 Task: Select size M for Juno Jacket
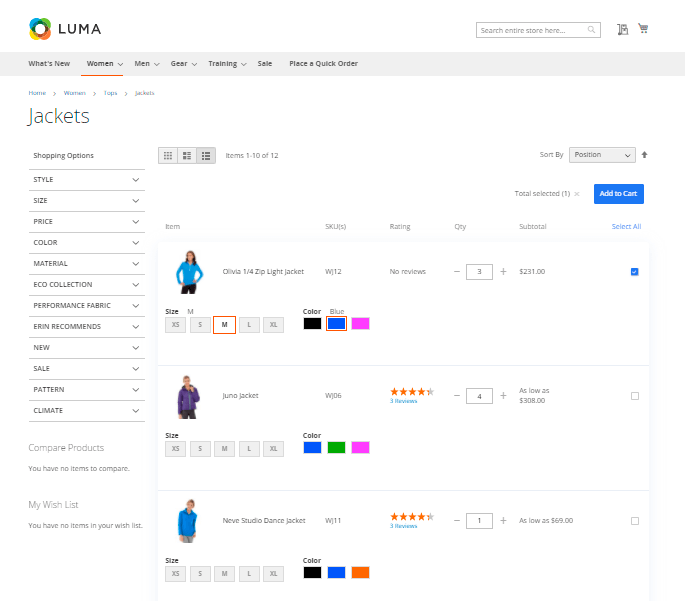coord(225,449)
